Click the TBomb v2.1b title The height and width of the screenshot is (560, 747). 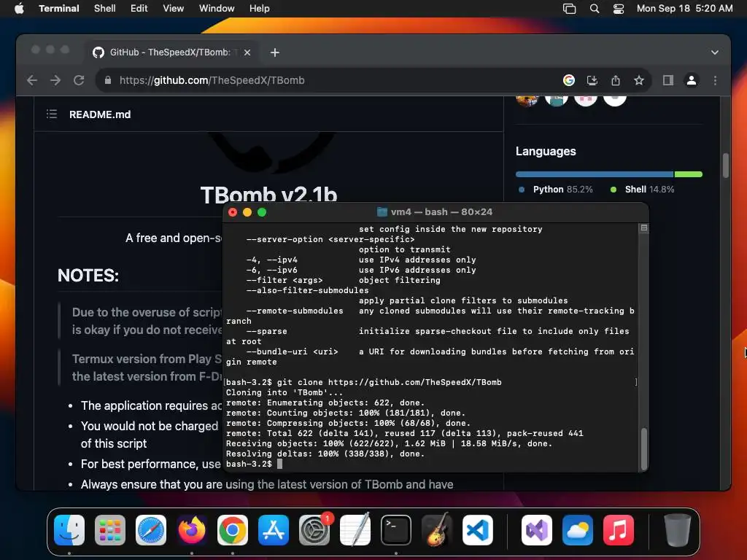click(x=268, y=195)
